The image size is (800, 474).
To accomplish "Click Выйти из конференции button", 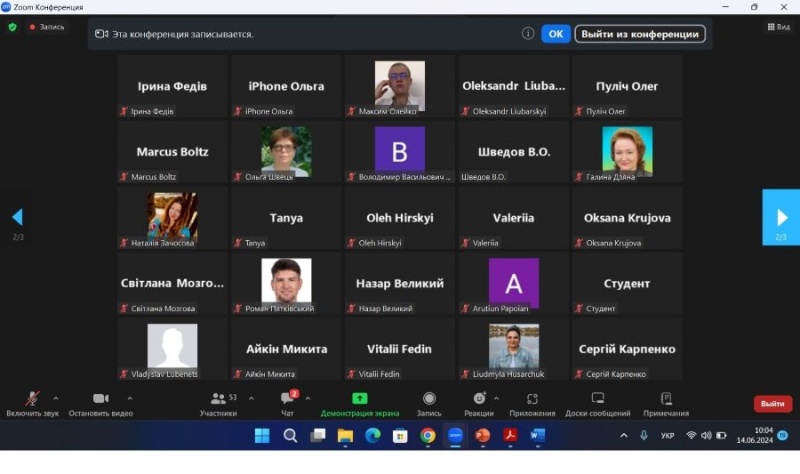I will pyautogui.click(x=640, y=34).
